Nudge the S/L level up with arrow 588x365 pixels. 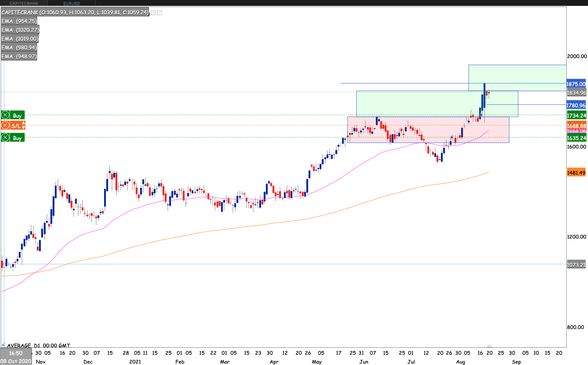pos(24,124)
